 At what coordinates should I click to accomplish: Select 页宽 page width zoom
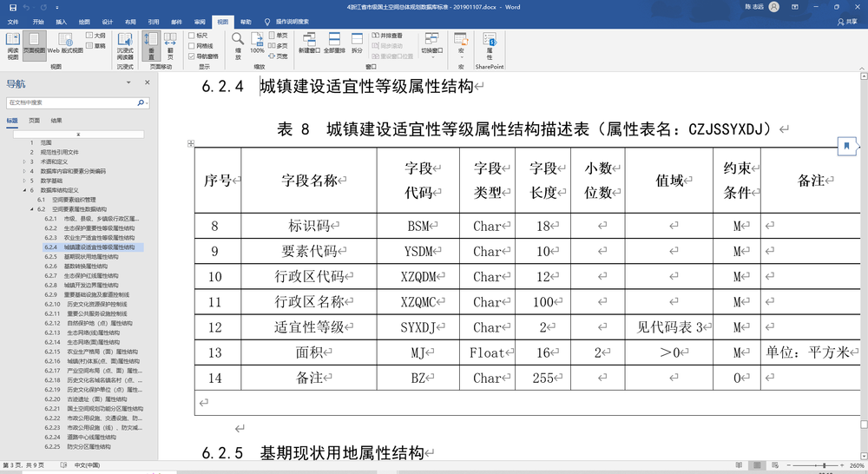click(279, 56)
